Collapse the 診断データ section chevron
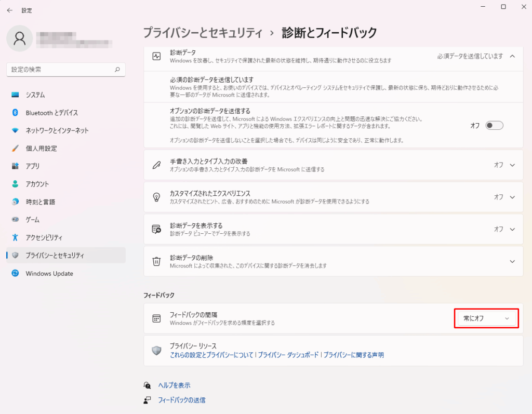Screen dimensions: 532x414 (x=512, y=56)
